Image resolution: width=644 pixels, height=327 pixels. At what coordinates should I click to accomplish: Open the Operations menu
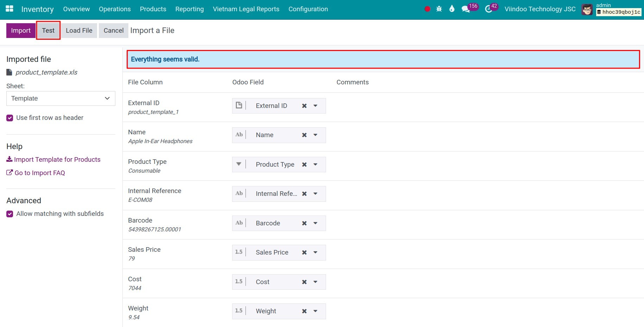(x=115, y=9)
